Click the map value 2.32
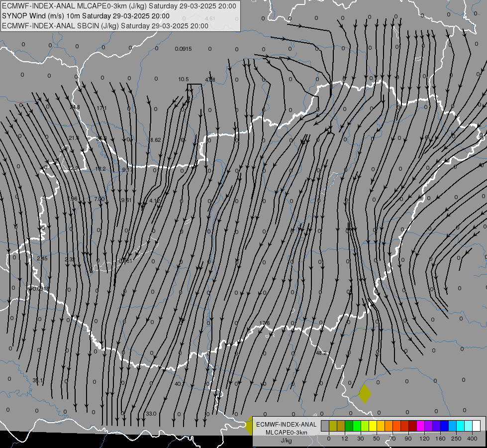 pyautogui.click(x=70, y=259)
